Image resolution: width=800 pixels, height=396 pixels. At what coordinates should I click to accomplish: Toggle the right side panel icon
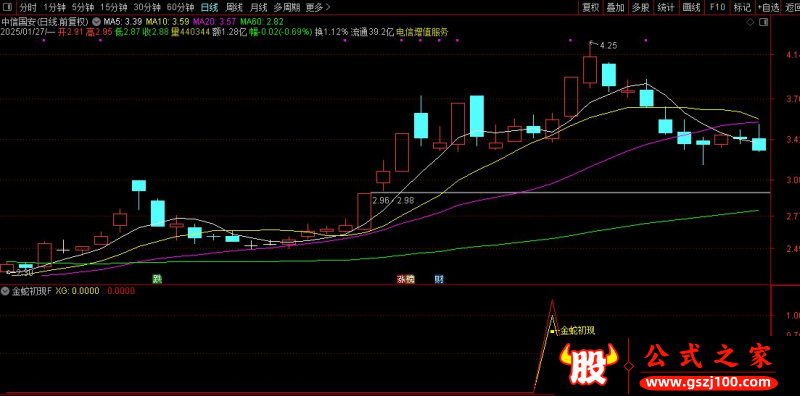point(764,22)
